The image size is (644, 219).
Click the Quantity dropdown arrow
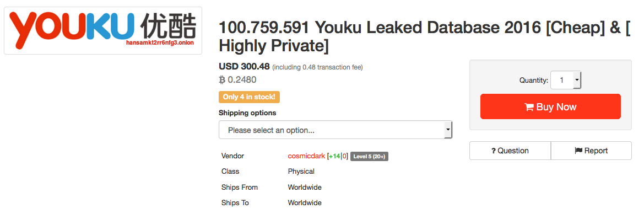pyautogui.click(x=577, y=80)
